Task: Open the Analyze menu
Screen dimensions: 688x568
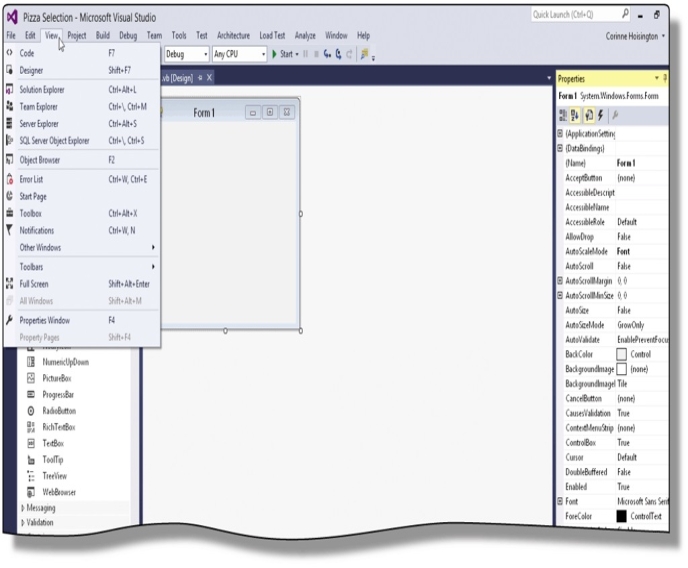Action: tap(305, 36)
